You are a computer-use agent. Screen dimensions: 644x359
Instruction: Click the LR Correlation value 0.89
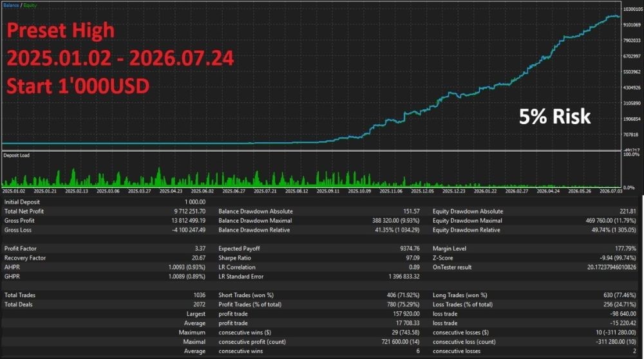pos(414,267)
